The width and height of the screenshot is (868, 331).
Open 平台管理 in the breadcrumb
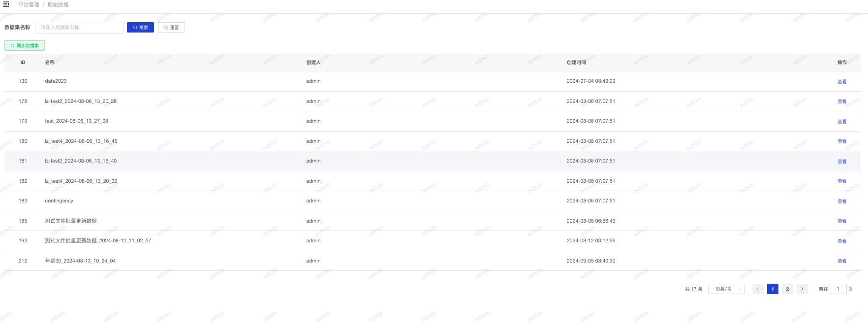[29, 4]
